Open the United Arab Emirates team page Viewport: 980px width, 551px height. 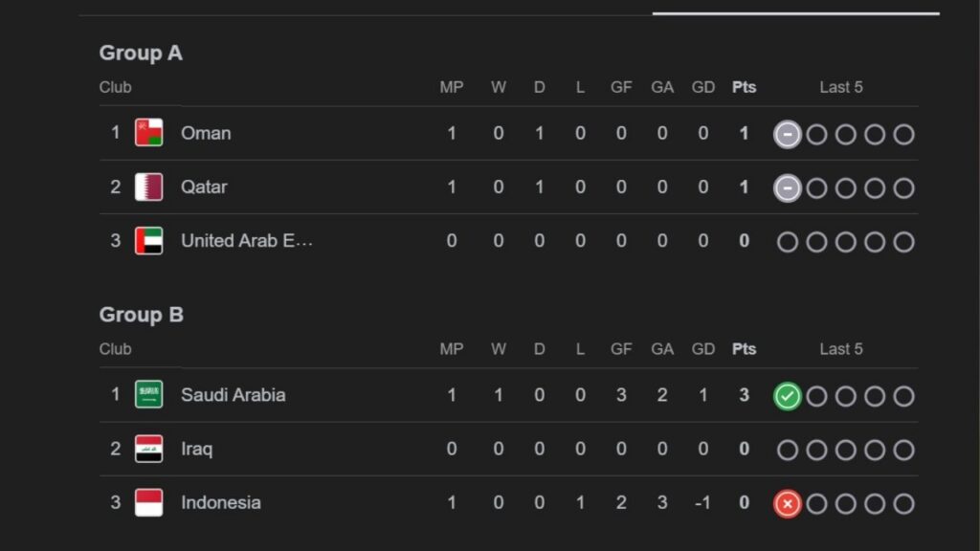tap(247, 241)
